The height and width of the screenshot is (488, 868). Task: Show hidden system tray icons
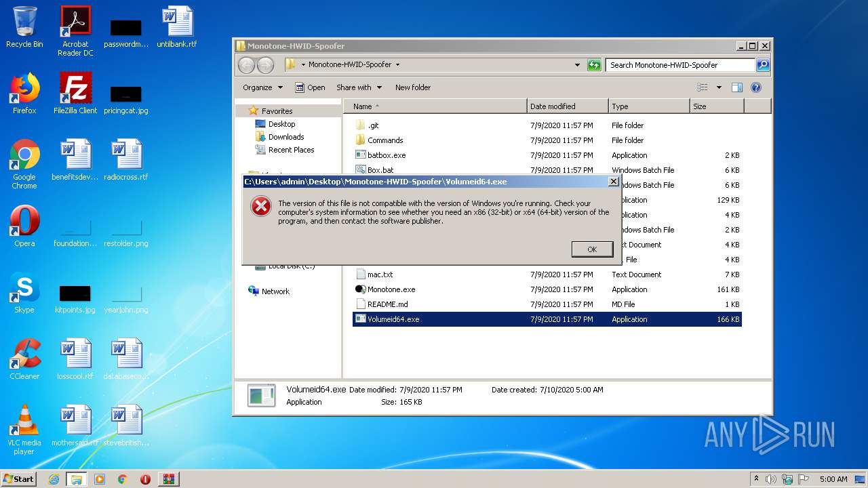[x=756, y=479]
